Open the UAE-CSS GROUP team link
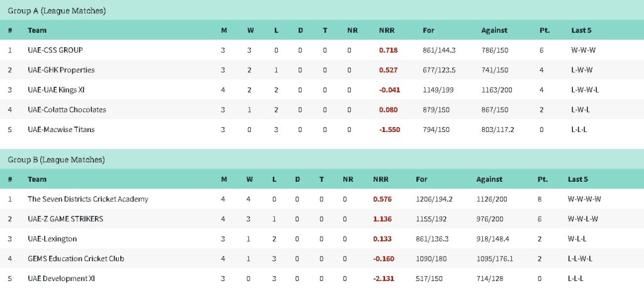 pos(55,50)
